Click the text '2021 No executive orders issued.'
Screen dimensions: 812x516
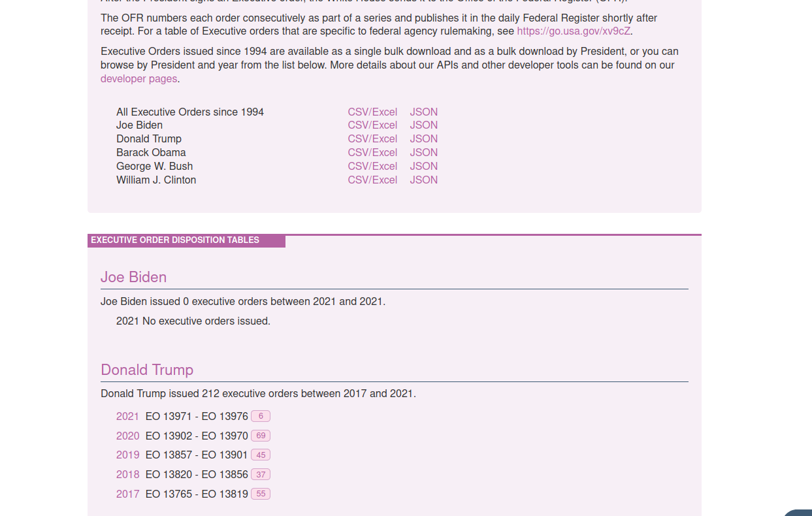point(193,321)
